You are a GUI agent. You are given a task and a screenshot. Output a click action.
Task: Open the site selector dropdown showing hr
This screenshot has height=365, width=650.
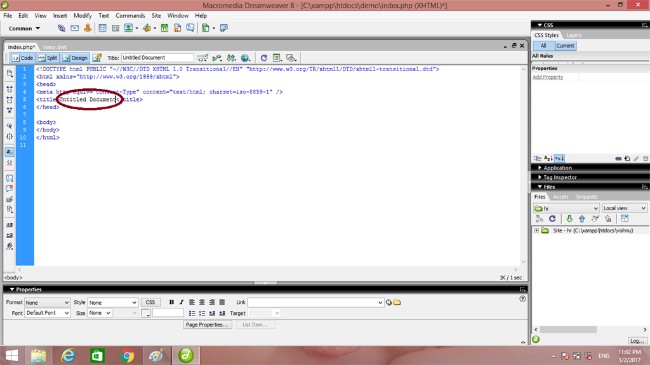(x=566, y=208)
